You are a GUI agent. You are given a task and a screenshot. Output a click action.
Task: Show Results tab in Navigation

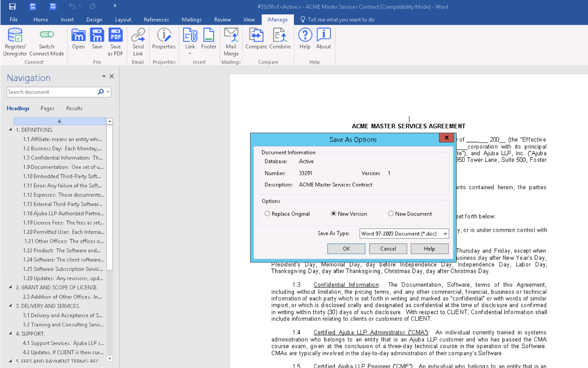click(74, 108)
